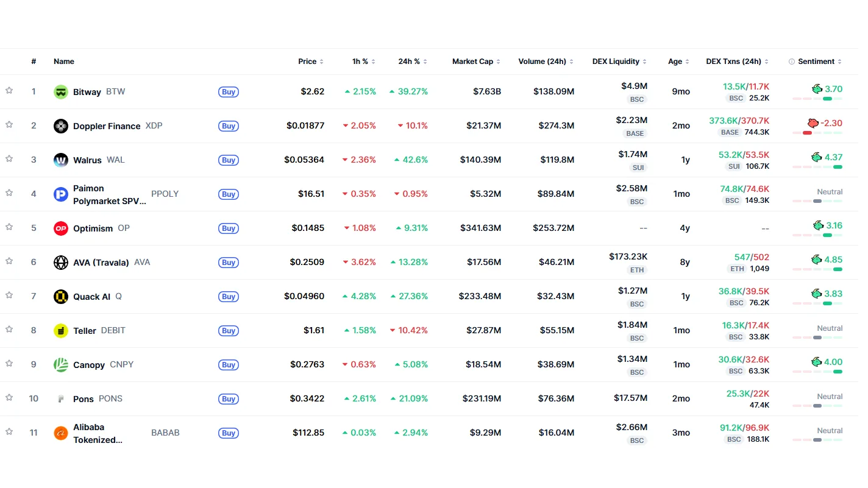This screenshot has width=868, height=488.
Task: Click the Walrus coin logo
Action: coord(61,160)
